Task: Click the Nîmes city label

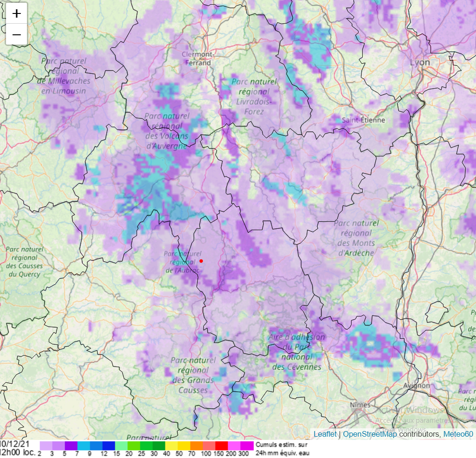Action: pos(360,405)
